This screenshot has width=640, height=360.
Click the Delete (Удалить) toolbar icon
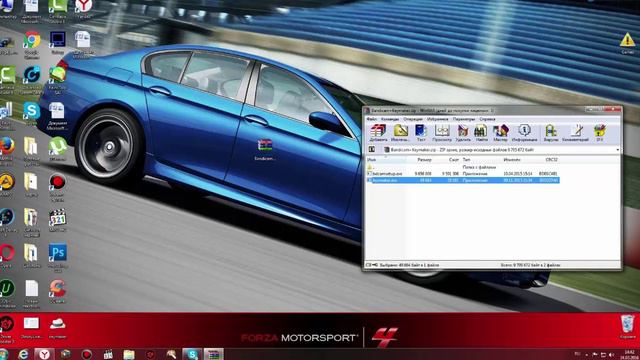point(463,133)
